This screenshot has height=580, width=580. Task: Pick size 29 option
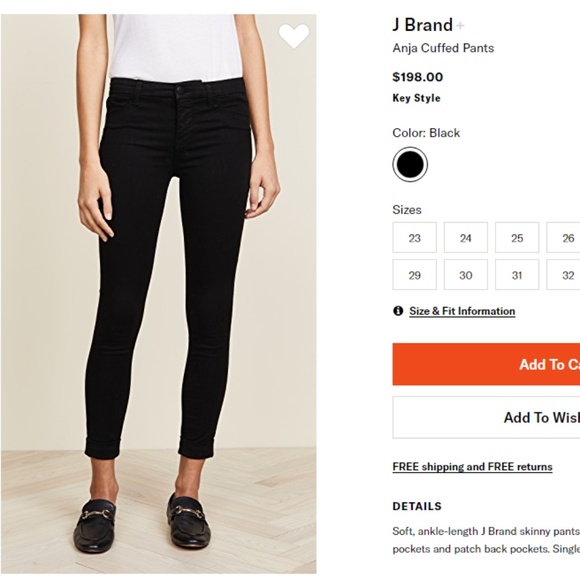point(414,274)
